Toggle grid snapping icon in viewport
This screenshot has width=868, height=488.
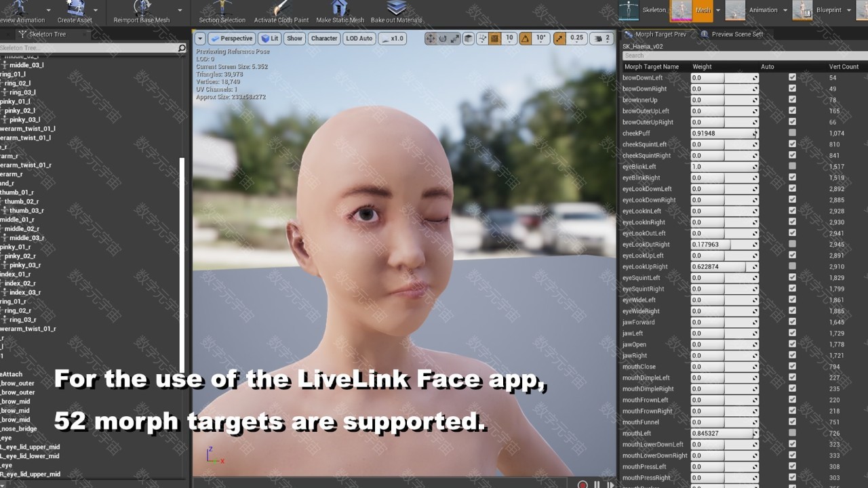495,39
